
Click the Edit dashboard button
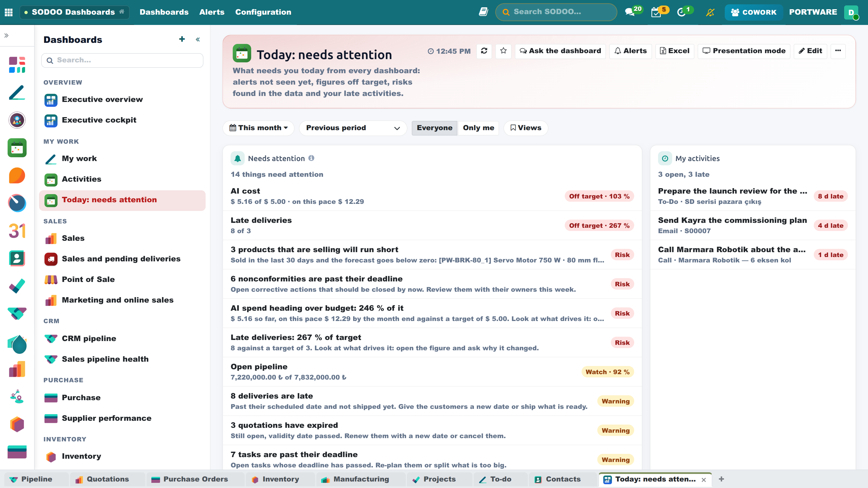point(810,51)
